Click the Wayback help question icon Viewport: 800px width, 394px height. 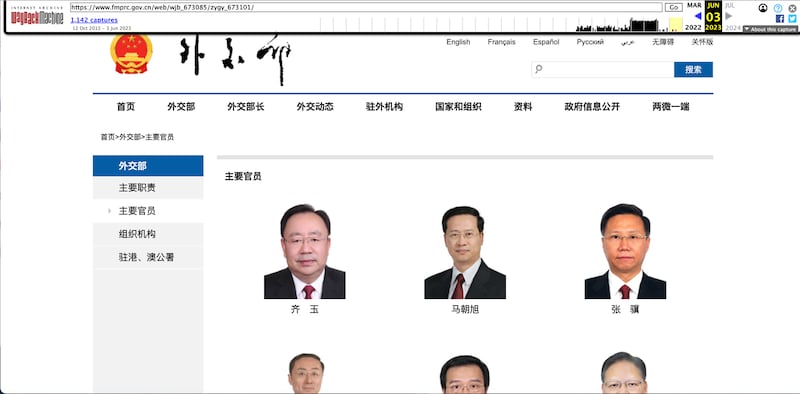click(x=778, y=8)
